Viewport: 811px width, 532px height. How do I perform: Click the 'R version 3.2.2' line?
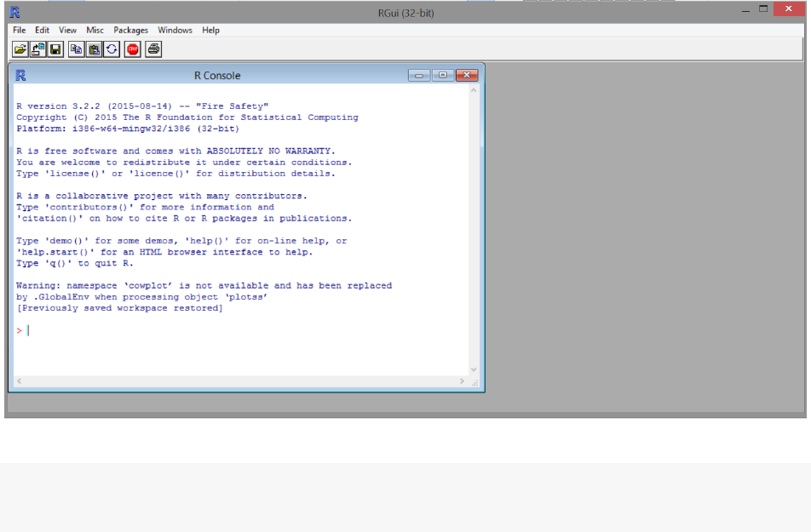point(142,106)
